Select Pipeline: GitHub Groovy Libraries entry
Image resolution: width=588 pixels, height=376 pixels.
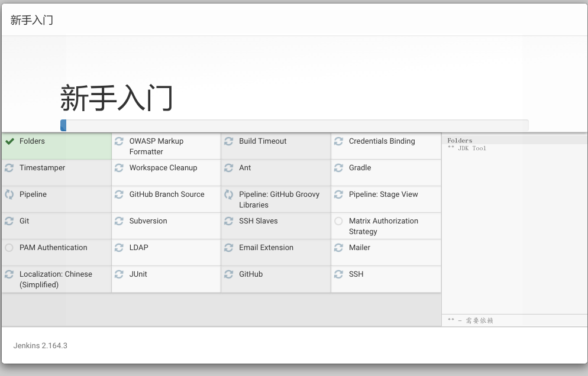(x=279, y=199)
